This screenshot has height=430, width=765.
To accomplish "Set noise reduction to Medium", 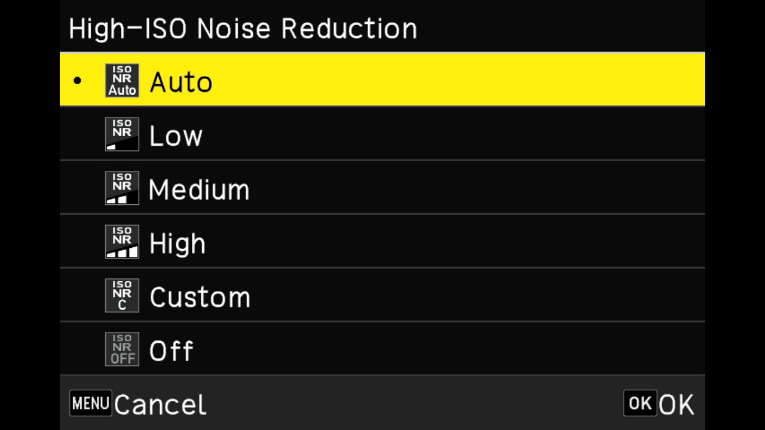I will click(x=199, y=189).
